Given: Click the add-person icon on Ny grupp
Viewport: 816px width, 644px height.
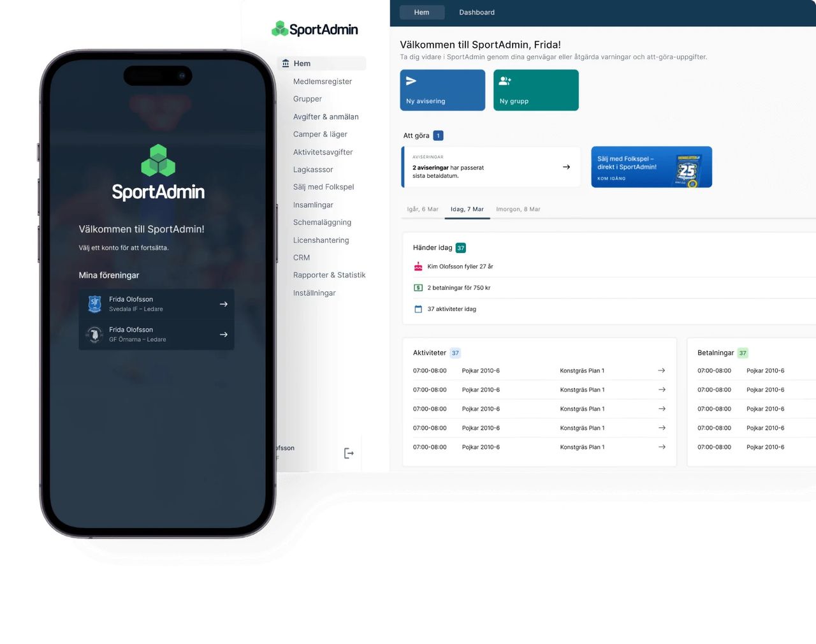Looking at the screenshot, I should tap(505, 81).
